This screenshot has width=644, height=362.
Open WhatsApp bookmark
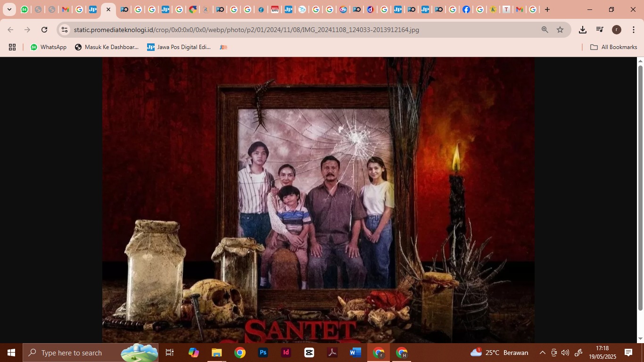[x=49, y=47]
